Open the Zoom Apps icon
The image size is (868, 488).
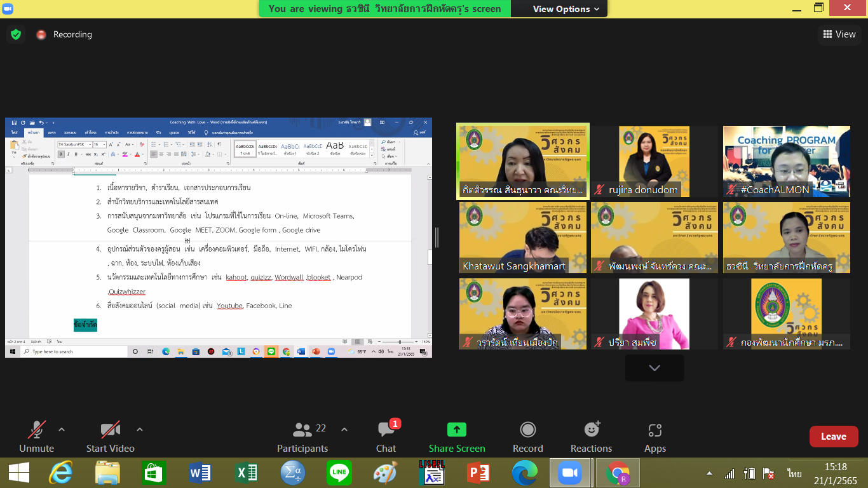655,430
